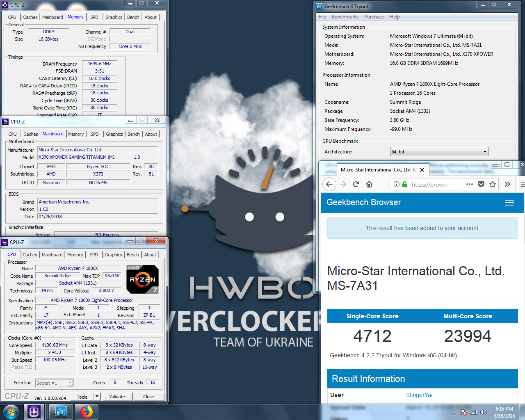Show hidden tray icons arrow
The height and width of the screenshot is (420, 525).
[x=454, y=412]
